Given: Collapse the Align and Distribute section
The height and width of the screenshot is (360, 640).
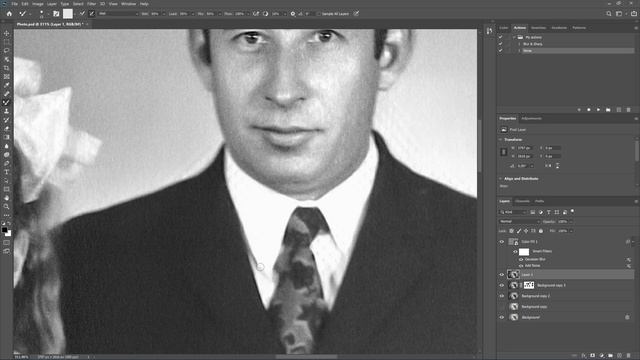Looking at the screenshot, I should [501, 179].
